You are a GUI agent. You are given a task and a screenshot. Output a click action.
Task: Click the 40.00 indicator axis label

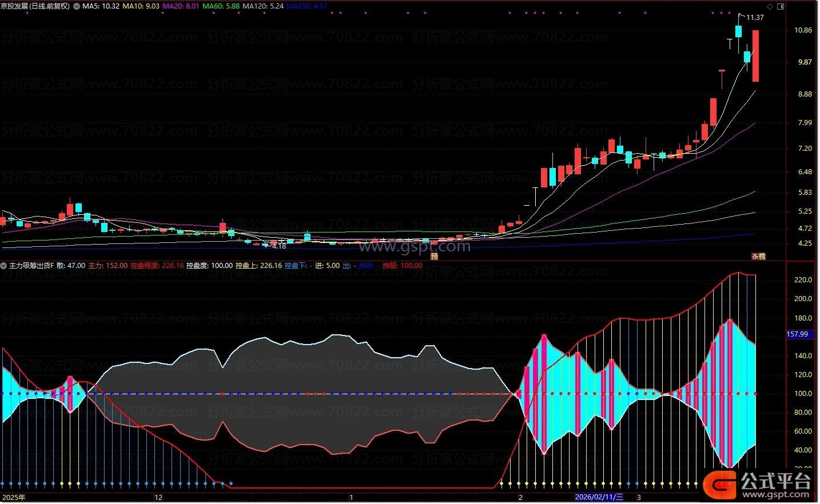click(803, 450)
